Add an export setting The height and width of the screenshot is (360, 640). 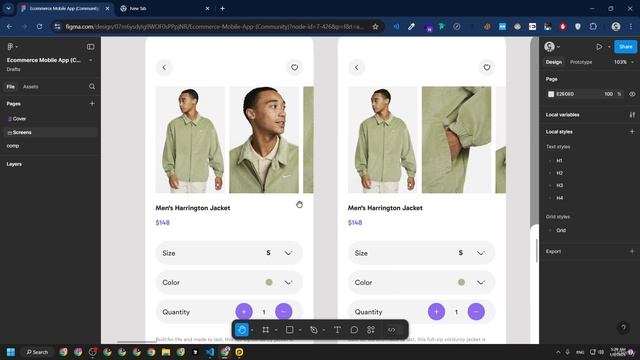632,251
